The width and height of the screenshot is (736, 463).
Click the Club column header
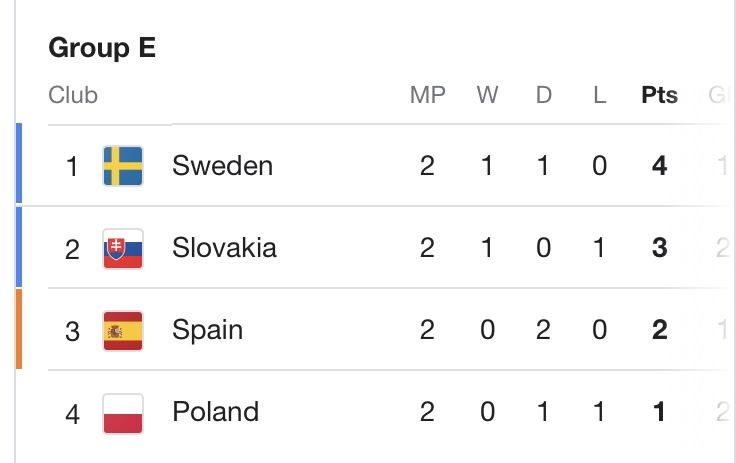[73, 96]
